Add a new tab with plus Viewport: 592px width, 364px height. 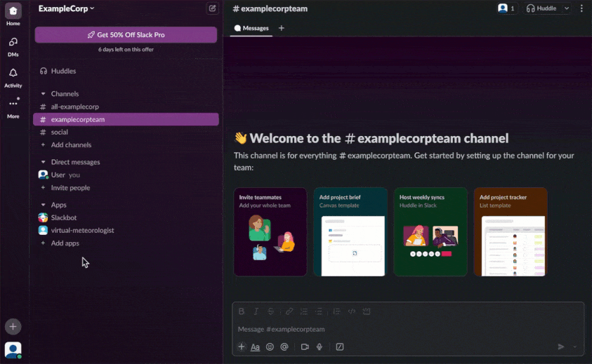pos(282,28)
